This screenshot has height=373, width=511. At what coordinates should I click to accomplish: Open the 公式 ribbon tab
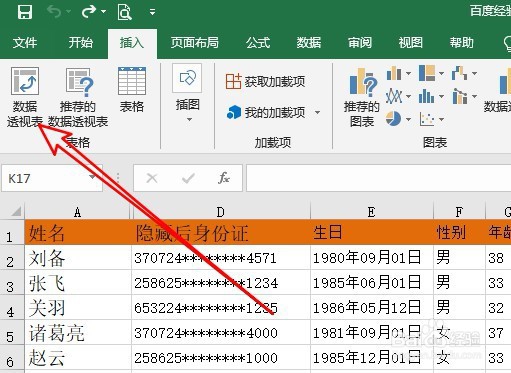258,43
